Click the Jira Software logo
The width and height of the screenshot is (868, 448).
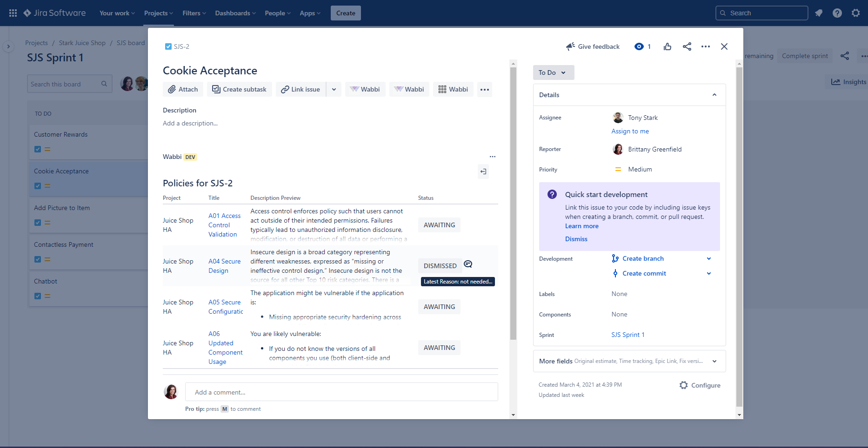point(55,13)
